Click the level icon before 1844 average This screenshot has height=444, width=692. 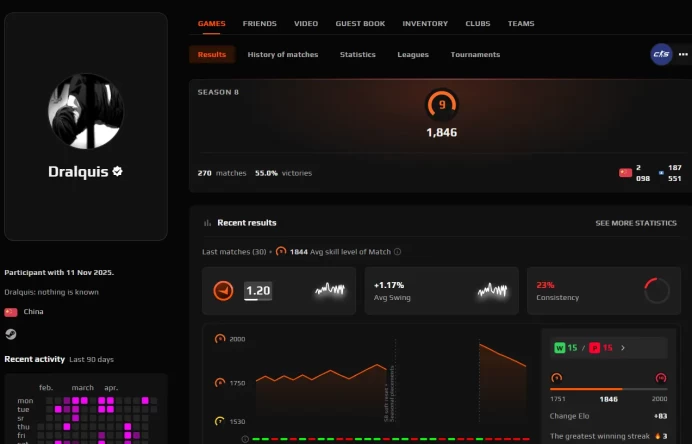tap(281, 252)
